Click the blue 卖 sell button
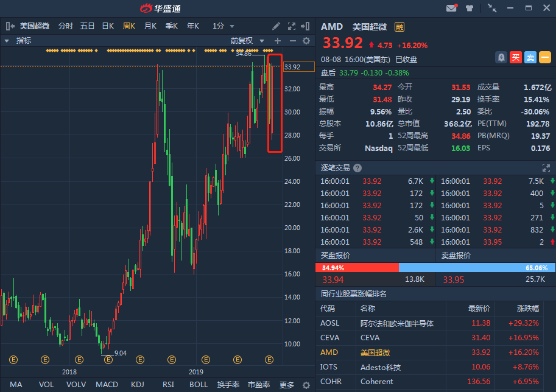Image resolution: width=556 pixels, height=392 pixels. (530, 57)
